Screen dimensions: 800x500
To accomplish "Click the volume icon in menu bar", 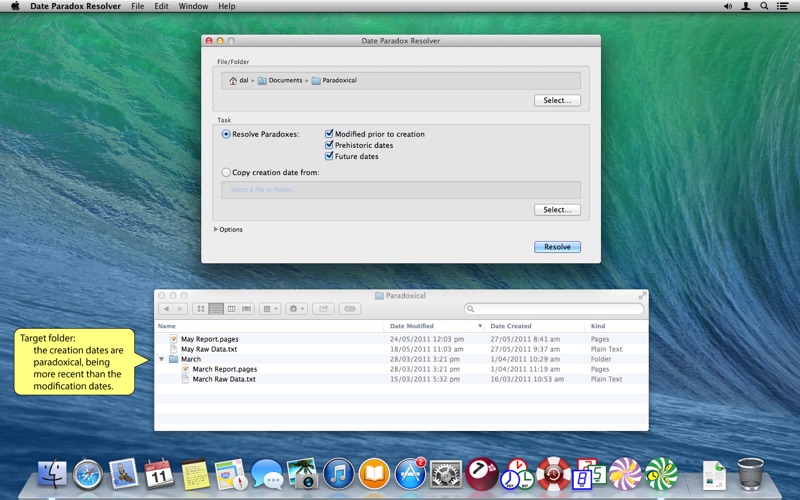I will tap(728, 6).
